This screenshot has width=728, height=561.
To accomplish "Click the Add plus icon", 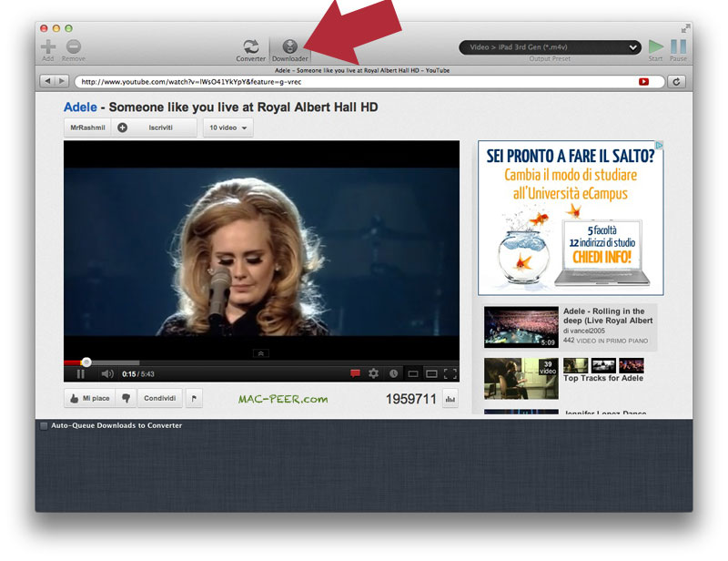I will tap(48, 46).
